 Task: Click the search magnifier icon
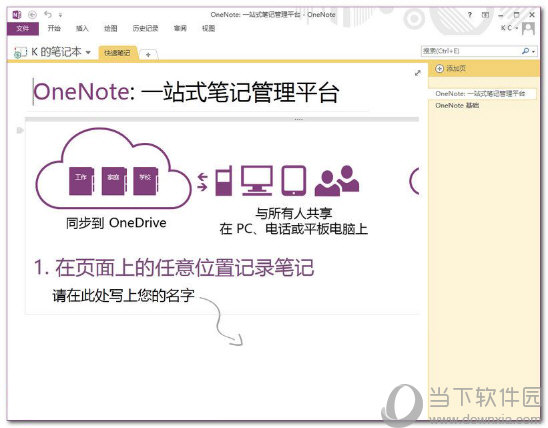[x=525, y=51]
